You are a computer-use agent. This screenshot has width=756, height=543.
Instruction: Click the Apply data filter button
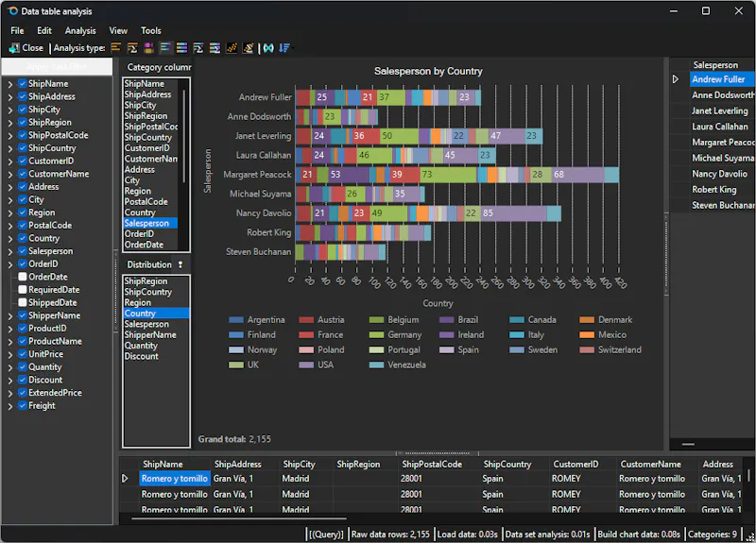57,66
